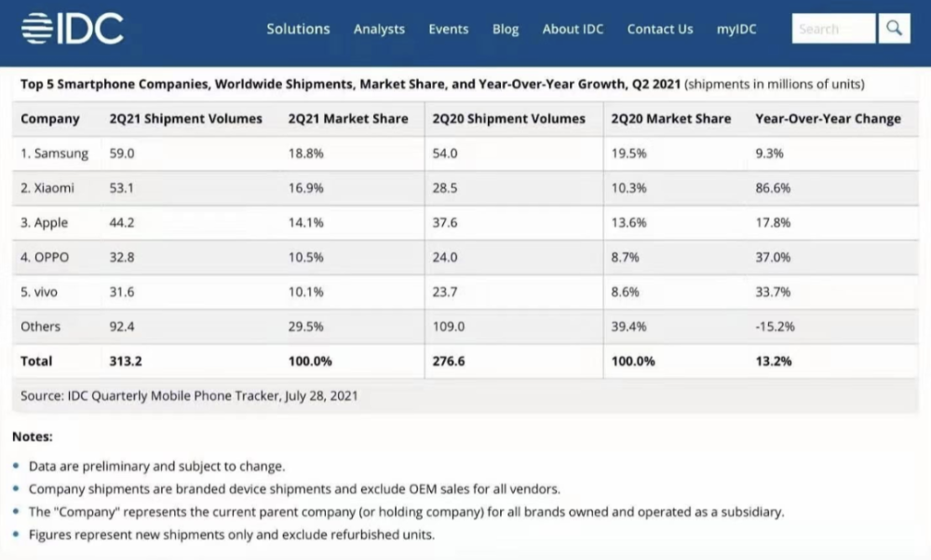Click the 2Q21 Shipment Volumes header

click(x=186, y=119)
